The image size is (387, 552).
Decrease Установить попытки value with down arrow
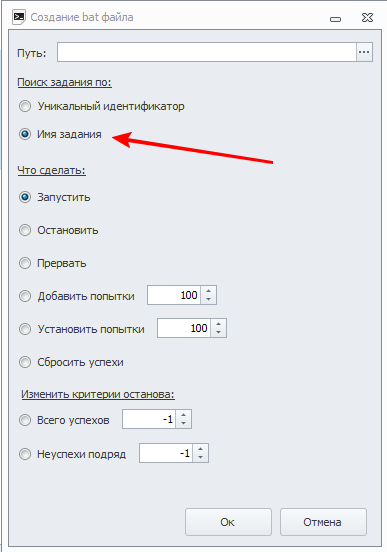(218, 332)
